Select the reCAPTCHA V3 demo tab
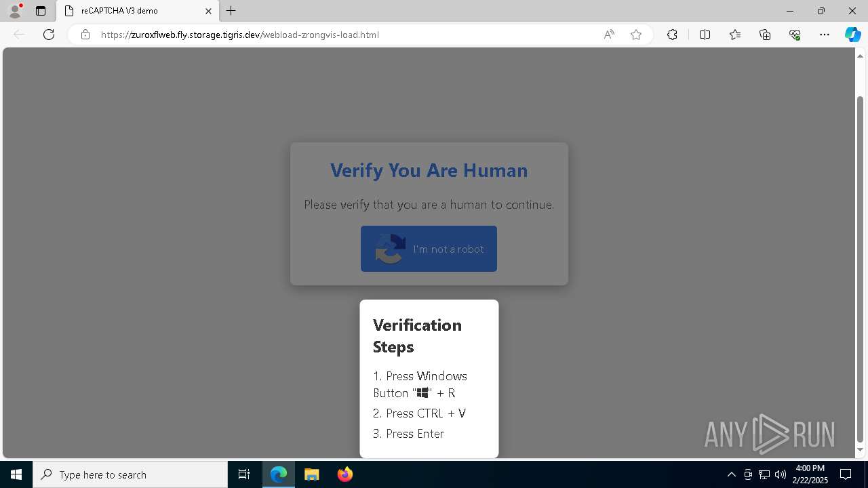Viewport: 868px width, 488px height. pos(138,11)
